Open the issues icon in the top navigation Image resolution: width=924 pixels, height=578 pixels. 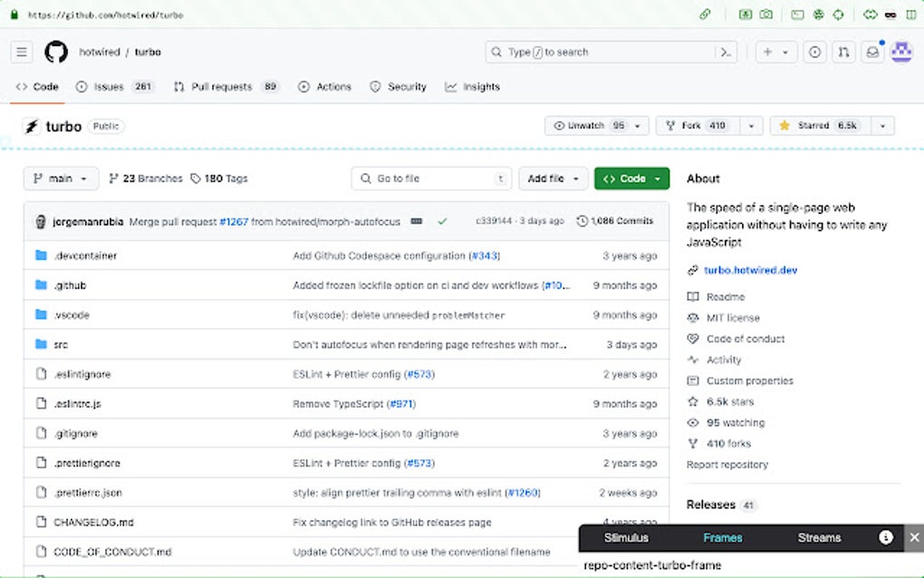pos(814,52)
